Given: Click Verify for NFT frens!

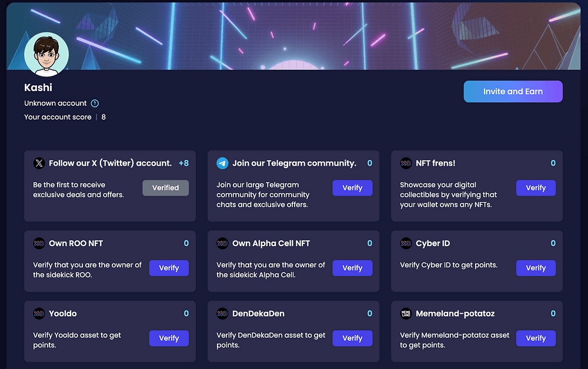Looking at the screenshot, I should [536, 188].
